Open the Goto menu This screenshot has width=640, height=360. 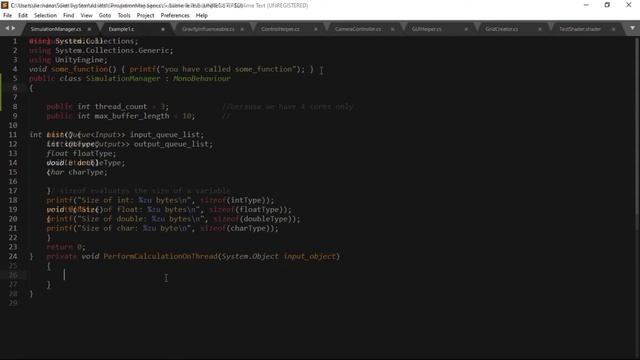coord(105,16)
